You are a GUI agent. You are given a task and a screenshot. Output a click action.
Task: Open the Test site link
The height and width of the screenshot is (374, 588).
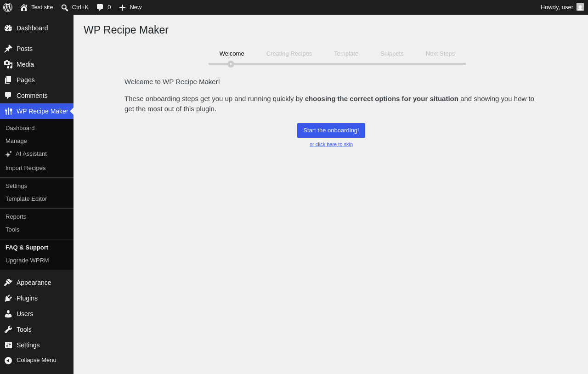[x=42, y=7]
